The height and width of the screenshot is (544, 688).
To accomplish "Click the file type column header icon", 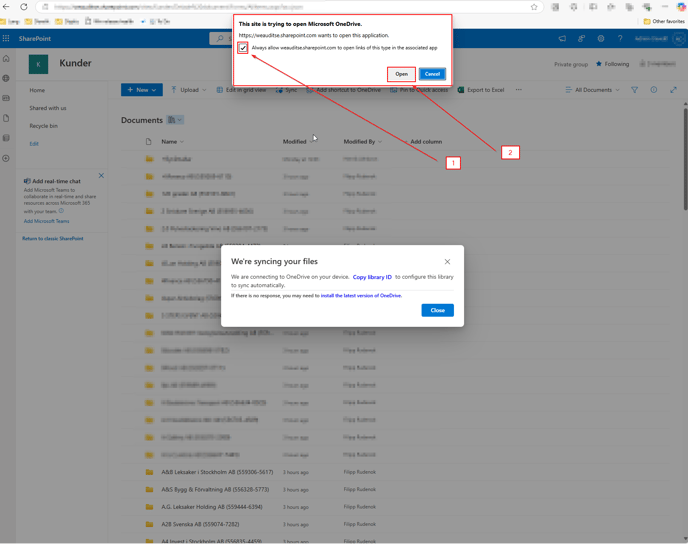I will click(x=148, y=142).
